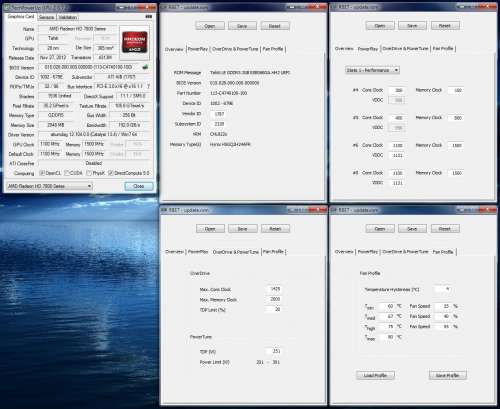Click the Tmin temperature input field
Viewport: 500px width, 409px height.
point(388,306)
